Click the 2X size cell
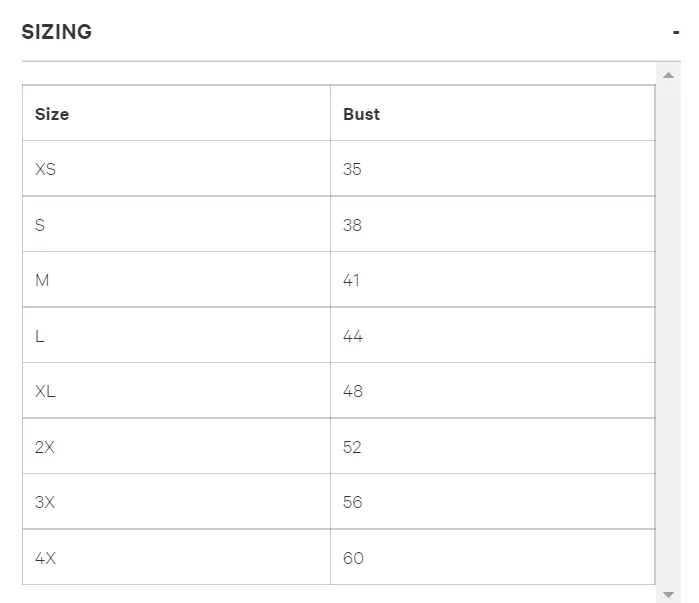The width and height of the screenshot is (699, 603). [x=177, y=446]
